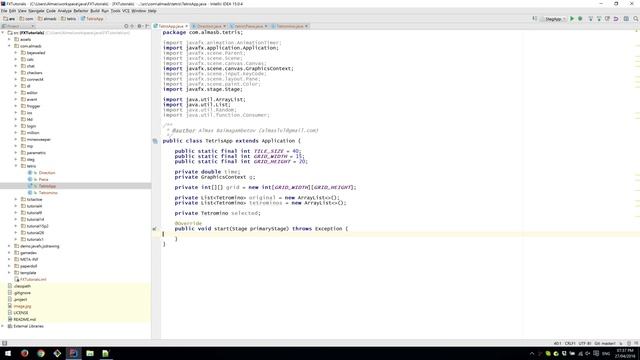This screenshot has width=640, height=360.
Task: Open the Project view selector dropdown
Action: (18, 26)
